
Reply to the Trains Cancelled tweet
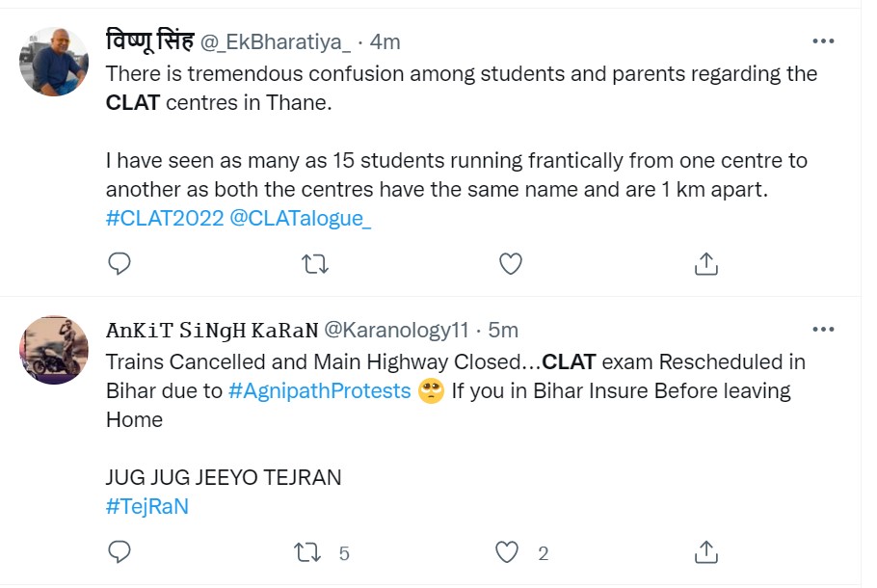119,552
